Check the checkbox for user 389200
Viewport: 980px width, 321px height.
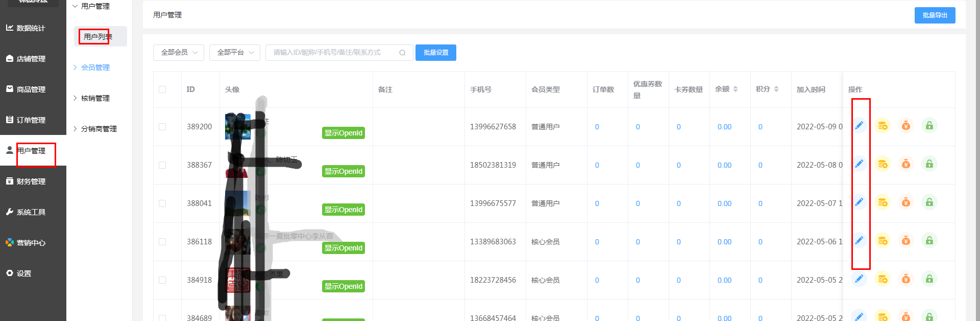tap(162, 127)
